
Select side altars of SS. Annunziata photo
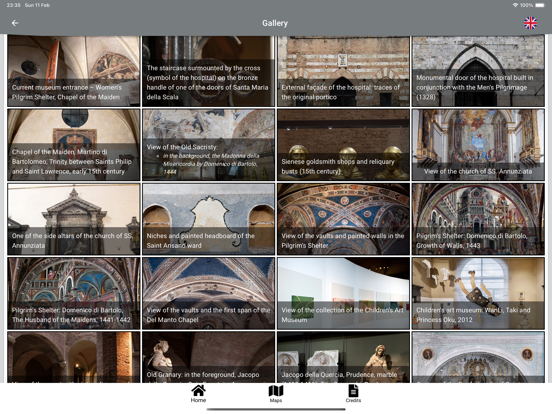(74, 219)
